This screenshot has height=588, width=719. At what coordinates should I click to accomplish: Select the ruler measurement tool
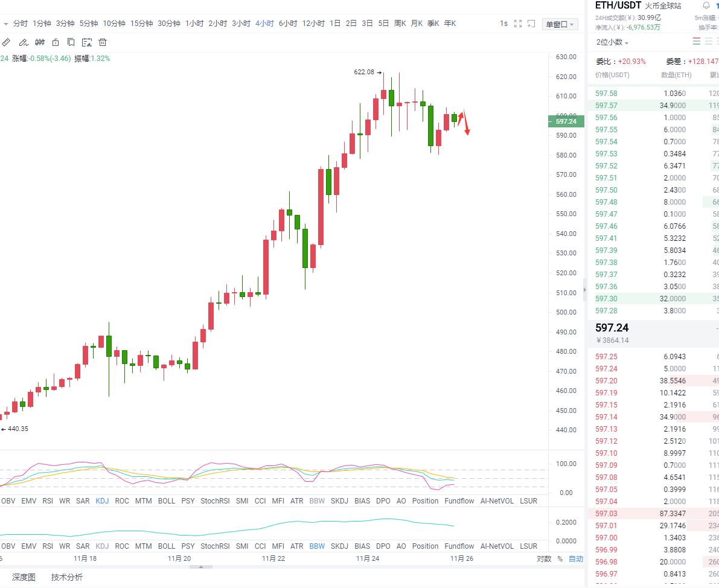[x=6, y=43]
